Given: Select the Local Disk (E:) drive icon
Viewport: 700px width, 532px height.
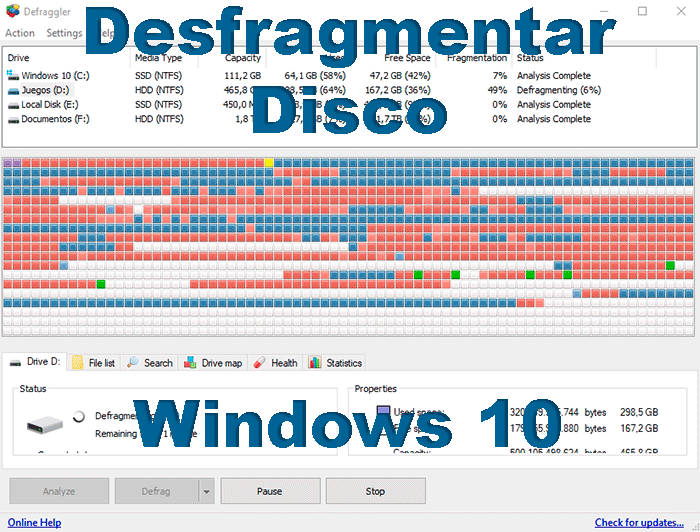Looking at the screenshot, I should [x=13, y=105].
